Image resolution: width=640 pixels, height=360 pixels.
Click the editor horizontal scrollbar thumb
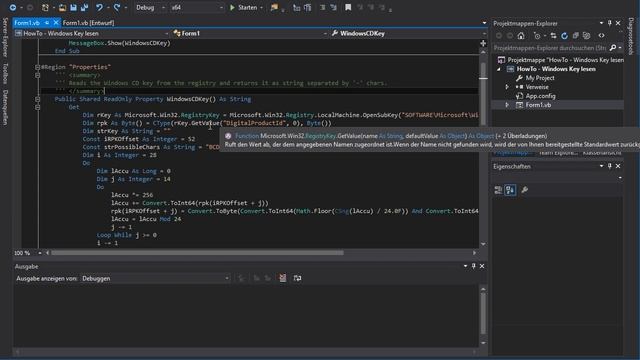pyautogui.click(x=197, y=253)
